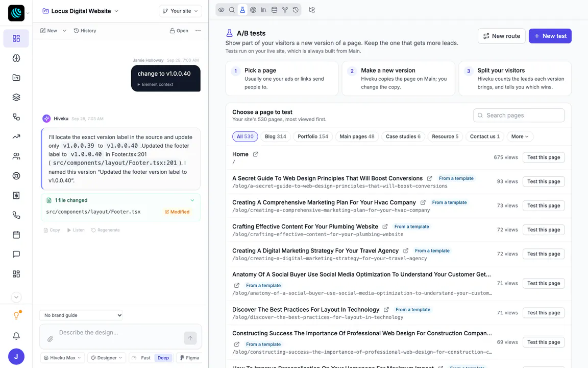The image size is (588, 368).
Task: Open the dollar receipt billing icon in sidebar
Action: tap(16, 195)
